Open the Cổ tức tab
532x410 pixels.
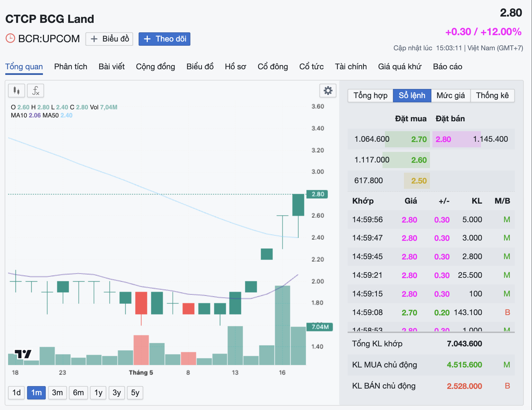[x=311, y=66]
